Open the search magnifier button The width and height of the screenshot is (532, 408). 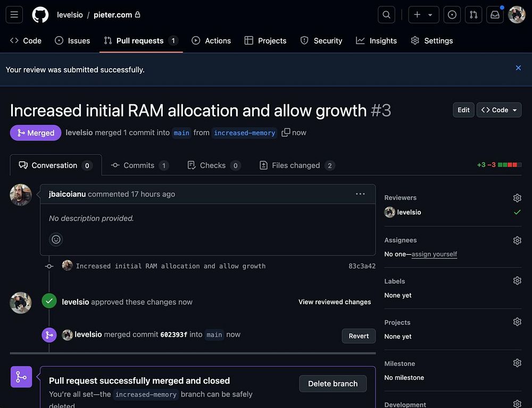pyautogui.click(x=386, y=15)
